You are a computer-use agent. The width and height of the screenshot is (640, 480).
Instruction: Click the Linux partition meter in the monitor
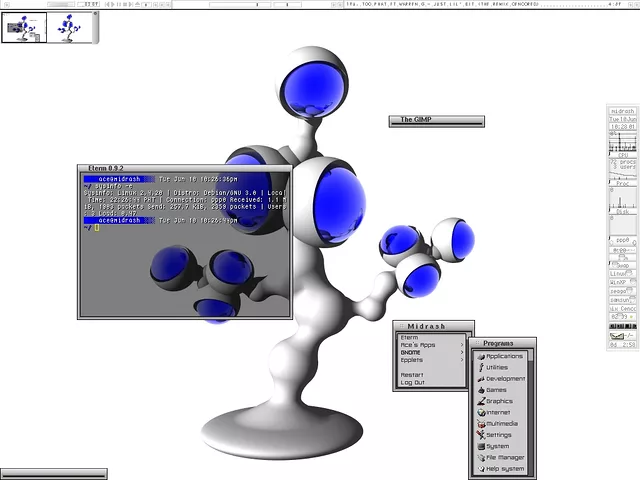[623, 274]
